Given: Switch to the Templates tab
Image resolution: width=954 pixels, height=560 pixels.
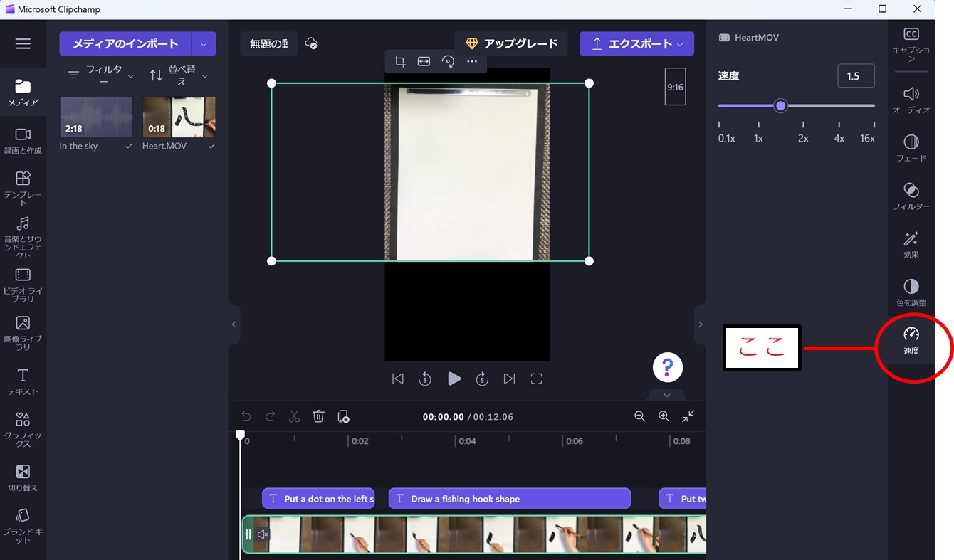Looking at the screenshot, I should tap(23, 186).
